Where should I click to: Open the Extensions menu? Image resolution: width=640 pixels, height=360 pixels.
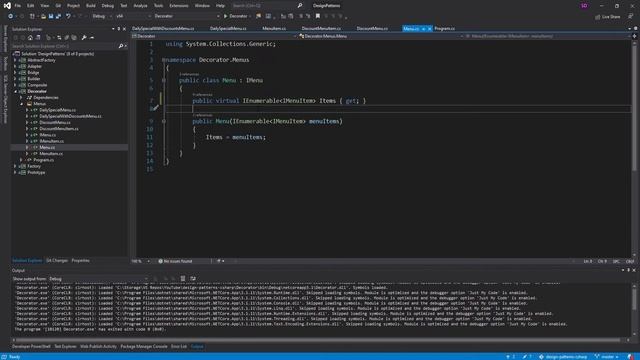click(x=179, y=6)
